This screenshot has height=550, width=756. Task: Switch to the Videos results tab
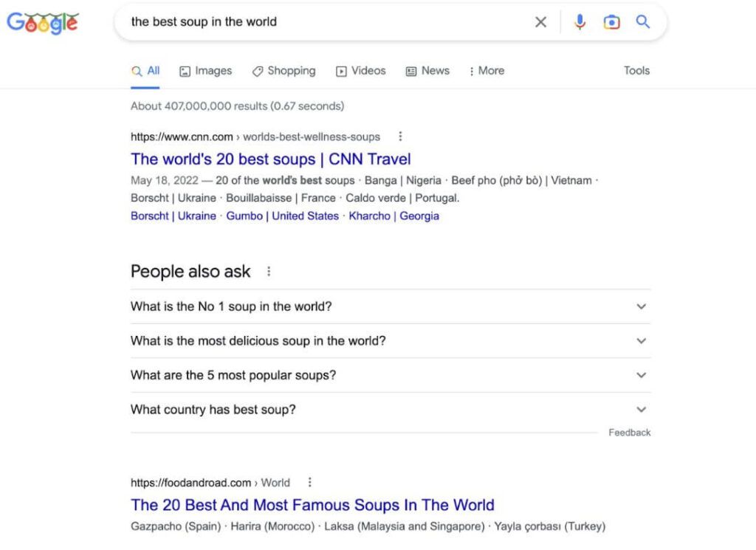pos(361,71)
